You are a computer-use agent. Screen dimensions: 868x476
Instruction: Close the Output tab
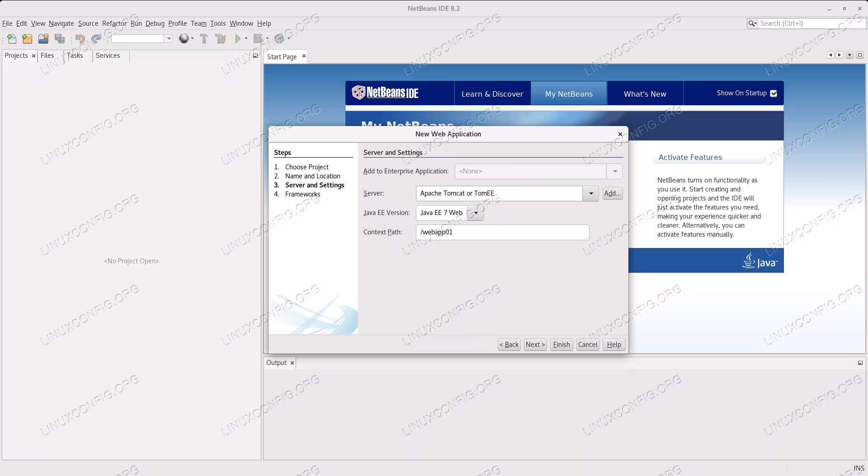tap(292, 363)
